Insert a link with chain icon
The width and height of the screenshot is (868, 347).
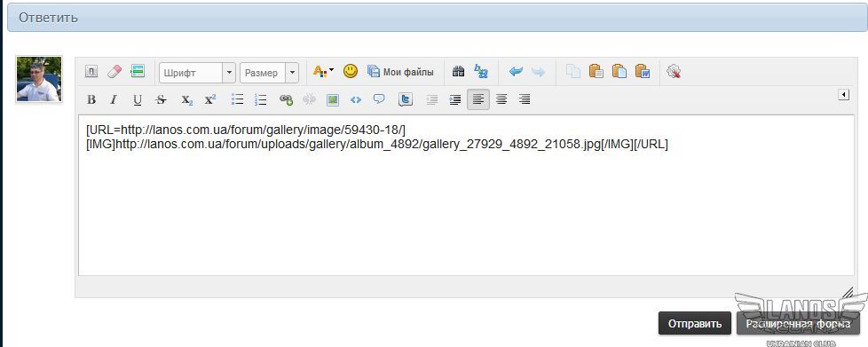286,100
